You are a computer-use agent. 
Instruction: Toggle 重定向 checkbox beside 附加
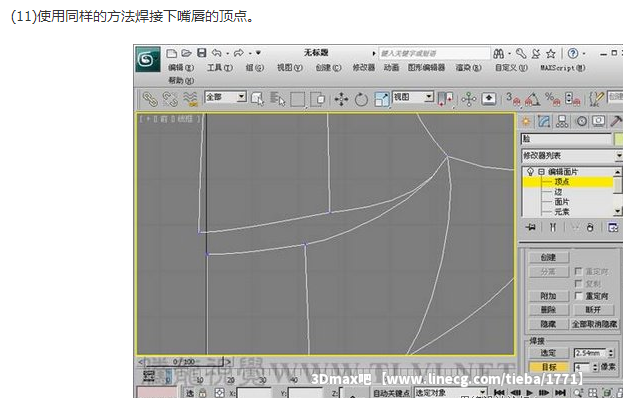click(x=578, y=296)
